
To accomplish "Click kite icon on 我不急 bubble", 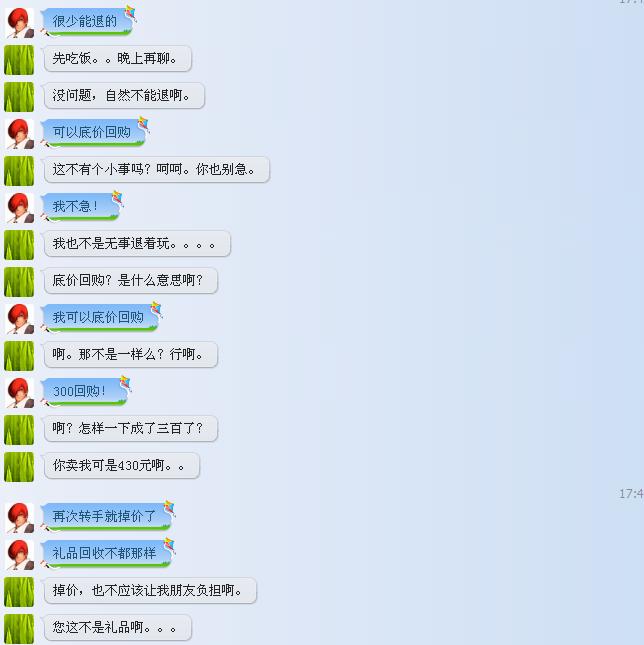I will tap(118, 198).
